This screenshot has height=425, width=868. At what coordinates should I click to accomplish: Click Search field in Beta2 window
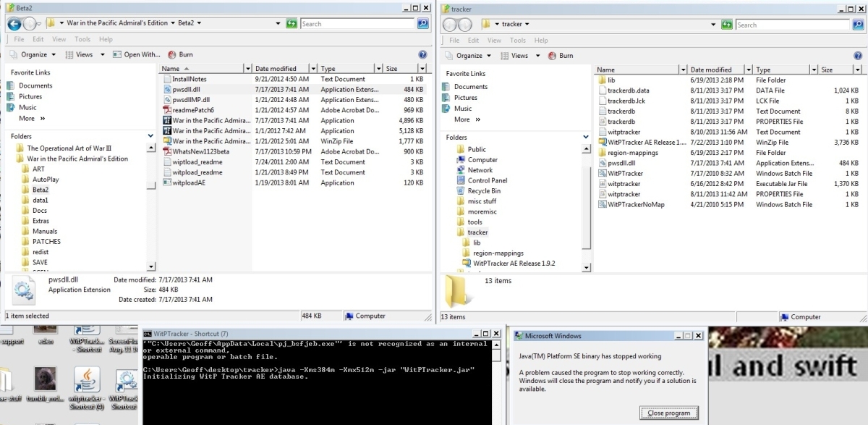point(358,24)
